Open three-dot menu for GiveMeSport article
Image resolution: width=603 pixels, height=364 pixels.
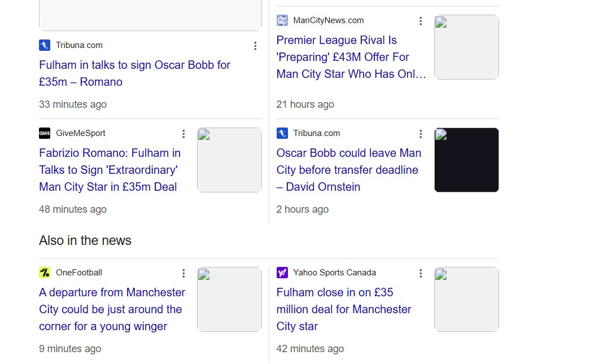pos(183,134)
